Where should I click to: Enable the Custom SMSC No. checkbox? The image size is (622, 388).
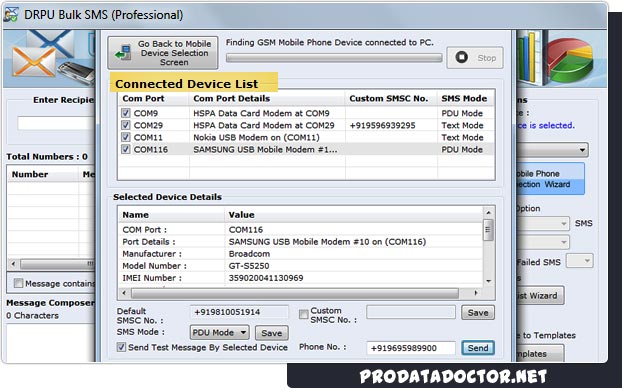[x=303, y=315]
